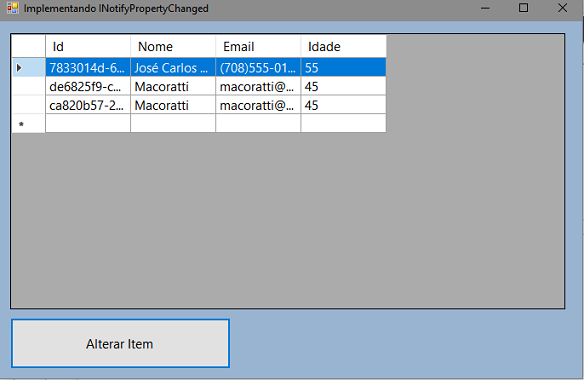Select macoratti@ email in de6825f9 row

(258, 86)
